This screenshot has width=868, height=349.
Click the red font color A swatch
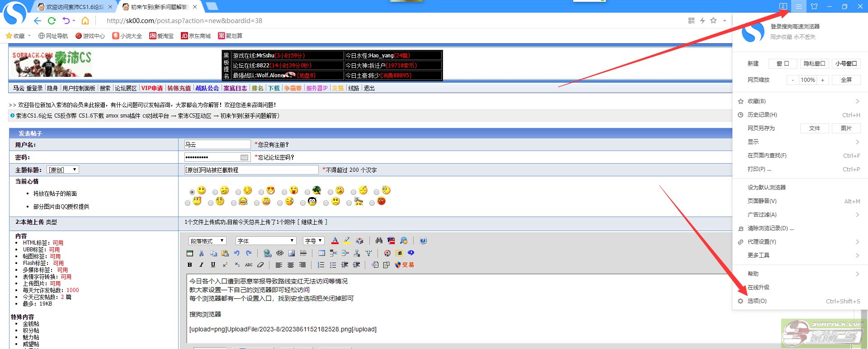pyautogui.click(x=335, y=241)
